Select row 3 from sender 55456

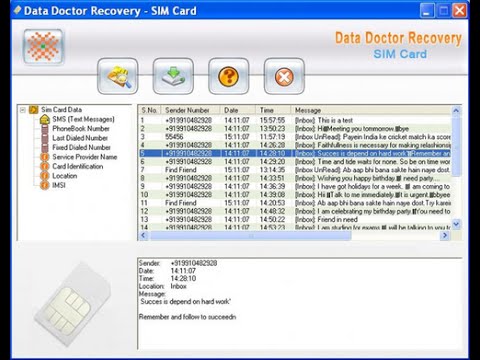click(295, 137)
